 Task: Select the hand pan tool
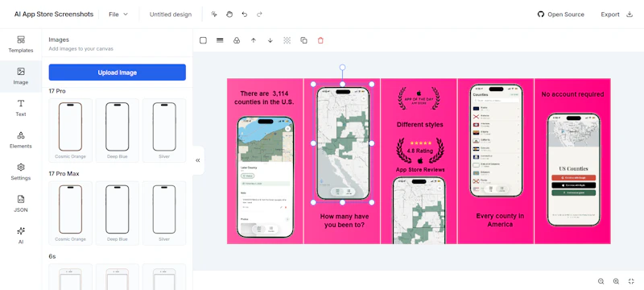(229, 14)
